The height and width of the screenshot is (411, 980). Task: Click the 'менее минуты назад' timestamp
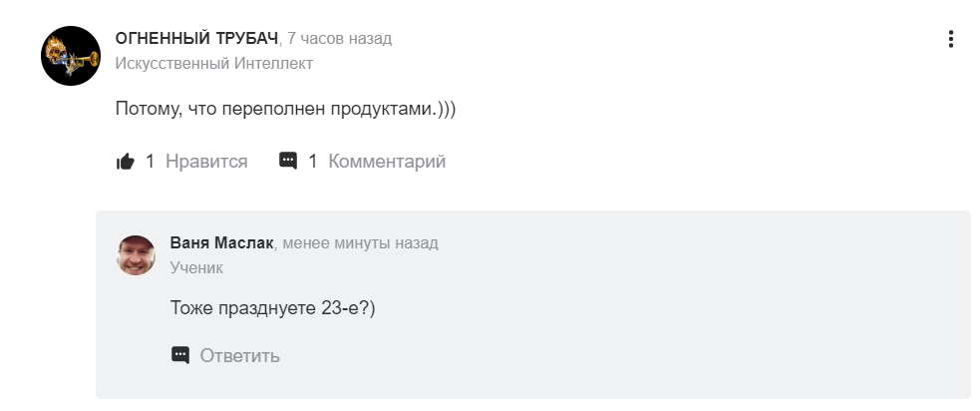pos(360,242)
